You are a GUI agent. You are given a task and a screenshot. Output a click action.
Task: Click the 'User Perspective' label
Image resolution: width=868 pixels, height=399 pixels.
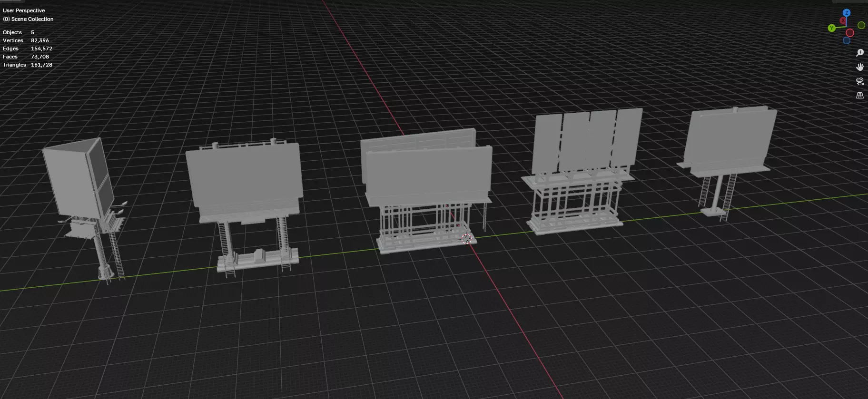(x=24, y=10)
